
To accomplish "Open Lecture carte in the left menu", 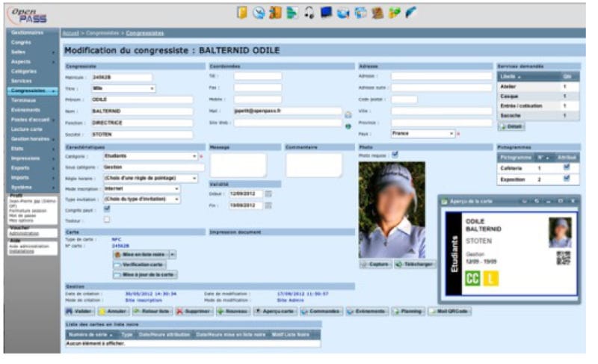I will coord(27,129).
